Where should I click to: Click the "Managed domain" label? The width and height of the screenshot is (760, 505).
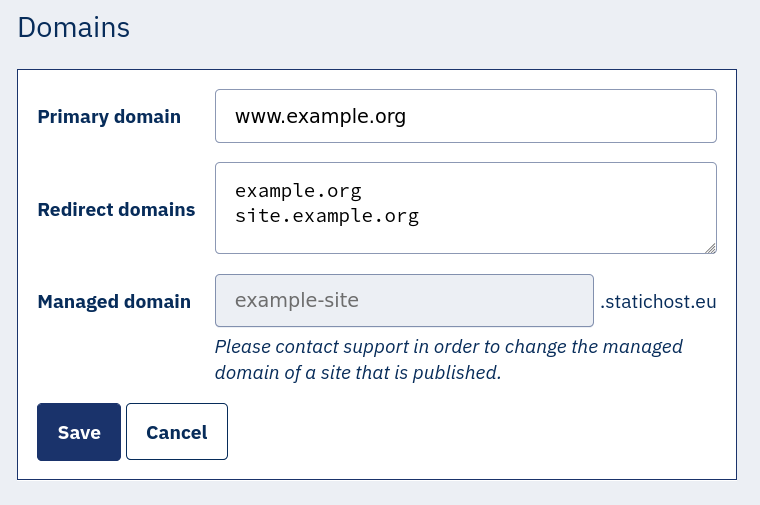pyautogui.click(x=114, y=301)
